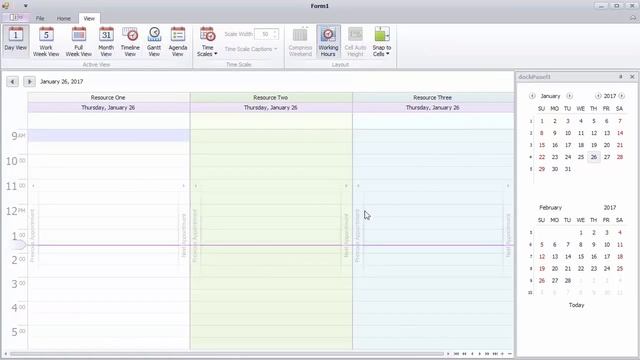Screen dimensions: 640x360
Task: Open the quick access toolbar dropdown arrow
Action: 25,6
